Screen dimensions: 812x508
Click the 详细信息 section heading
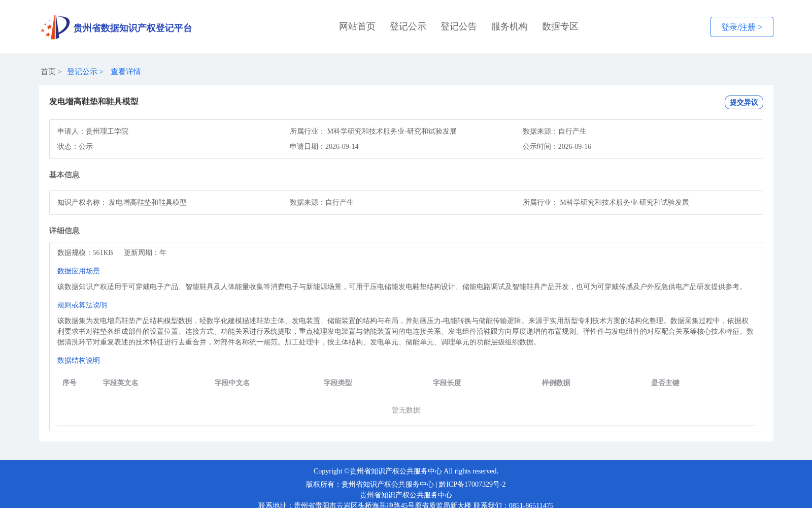[64, 231]
